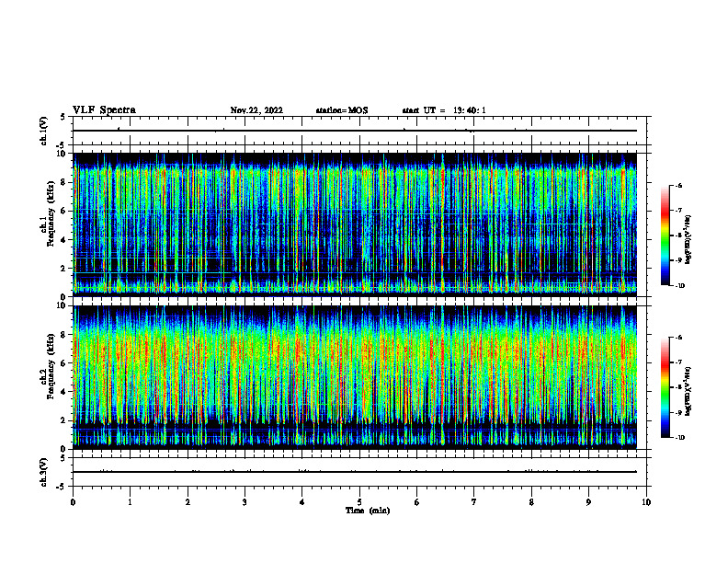Click the "Time (min)" x-axis label

(x=368, y=511)
